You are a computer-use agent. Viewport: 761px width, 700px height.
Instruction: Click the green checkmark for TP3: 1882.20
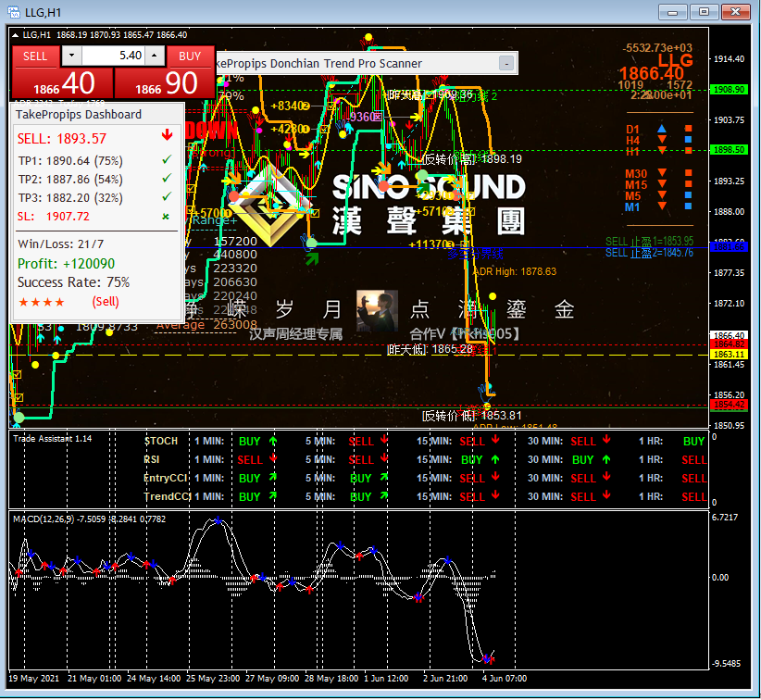tap(167, 196)
